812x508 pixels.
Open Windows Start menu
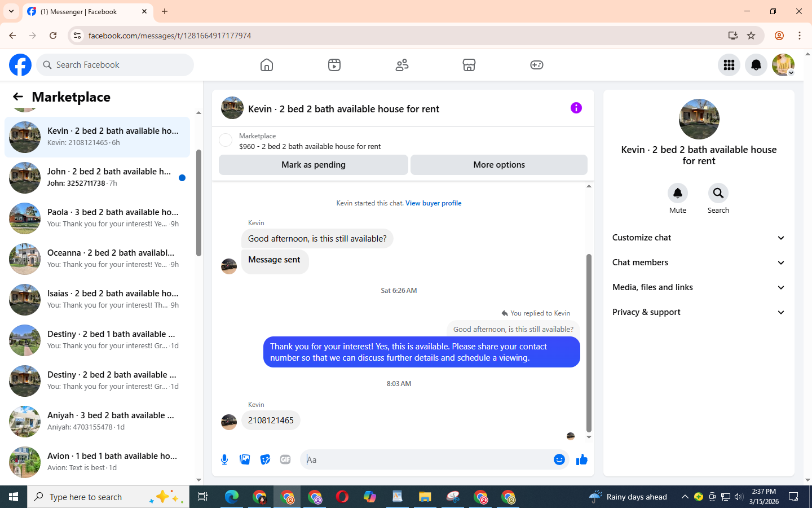[x=14, y=497]
